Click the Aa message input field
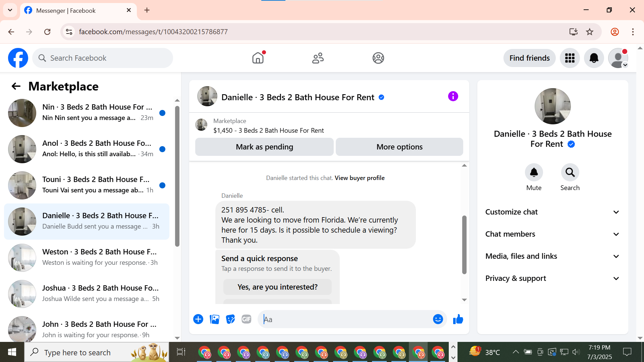 (x=345, y=319)
